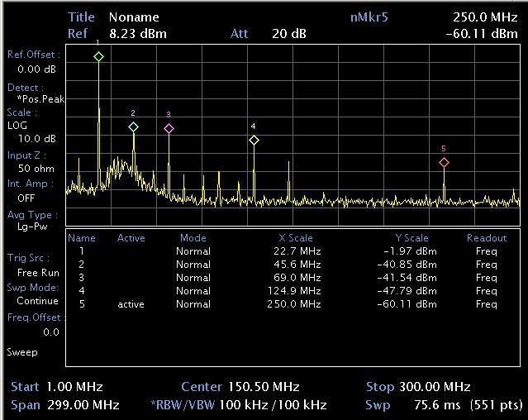
Task: Click the Int. Amp OFF setting
Action: click(x=26, y=198)
